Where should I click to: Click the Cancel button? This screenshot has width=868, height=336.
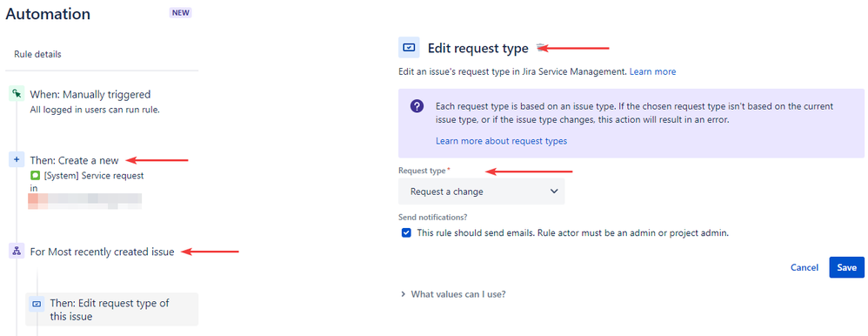click(805, 267)
